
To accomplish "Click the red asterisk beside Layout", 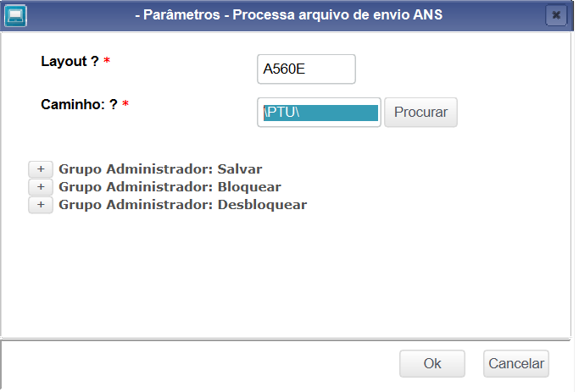I will click(107, 63).
